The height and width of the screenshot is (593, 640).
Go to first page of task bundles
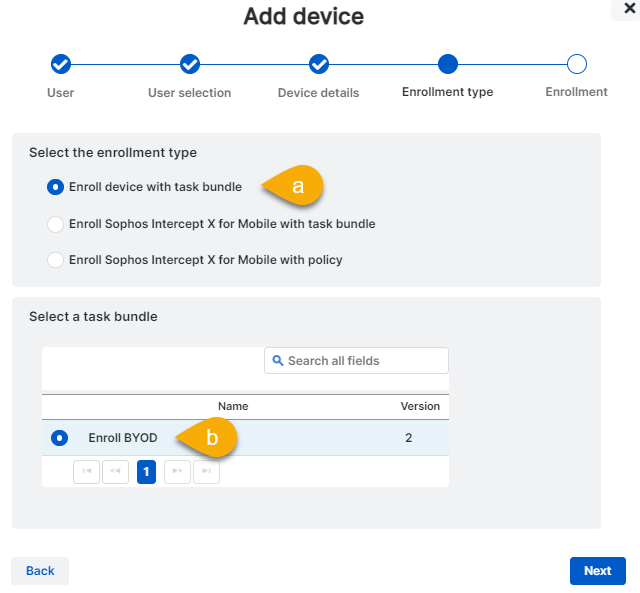click(x=86, y=472)
